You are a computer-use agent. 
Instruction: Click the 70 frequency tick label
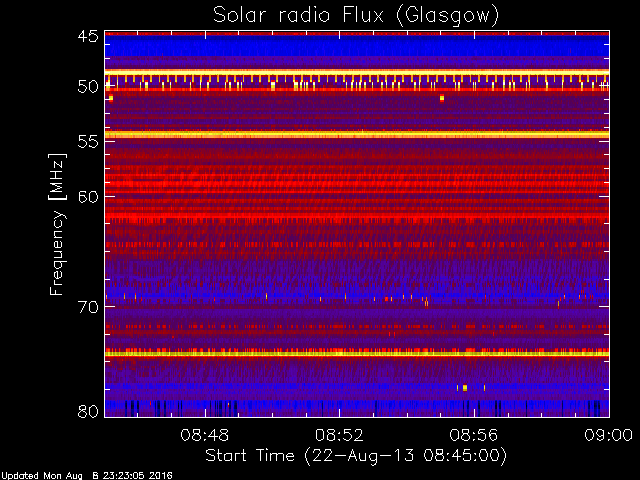point(88,307)
